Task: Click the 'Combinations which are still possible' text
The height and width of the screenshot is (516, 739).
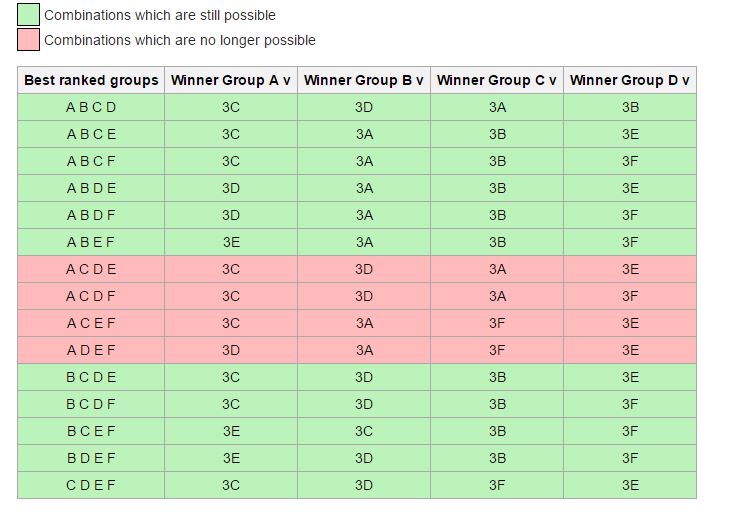Action: (160, 15)
